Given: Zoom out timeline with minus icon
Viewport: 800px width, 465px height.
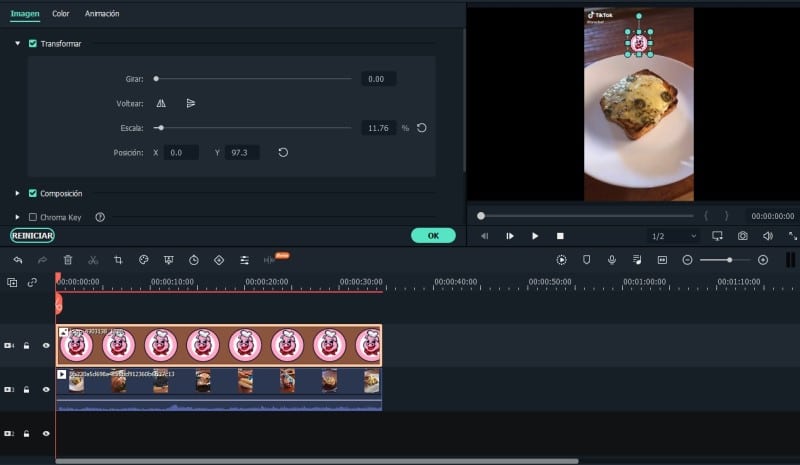Looking at the screenshot, I should (x=687, y=260).
